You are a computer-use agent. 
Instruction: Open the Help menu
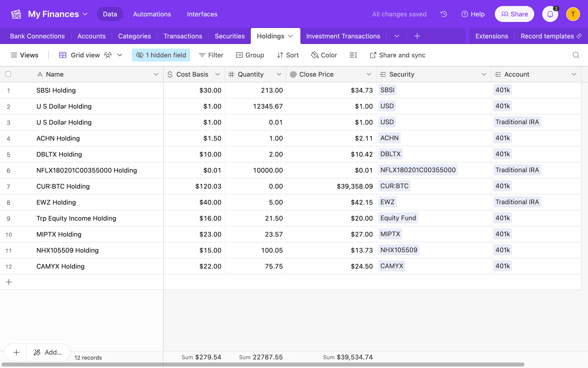[x=473, y=14]
